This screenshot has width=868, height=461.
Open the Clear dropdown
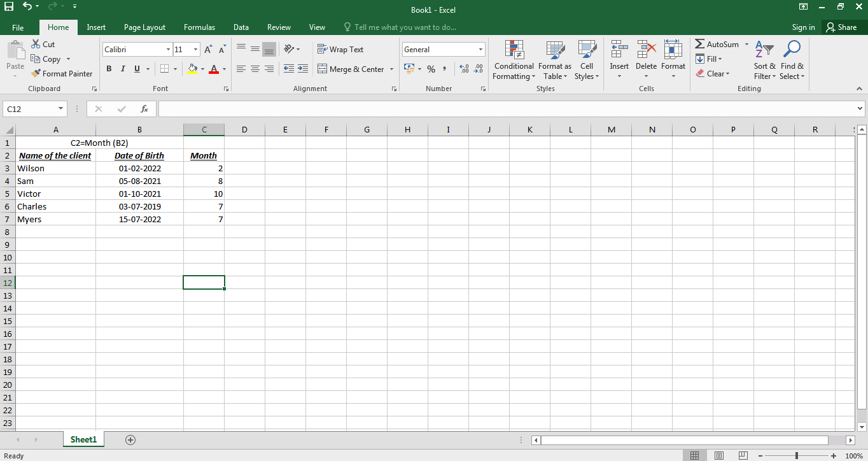click(713, 73)
